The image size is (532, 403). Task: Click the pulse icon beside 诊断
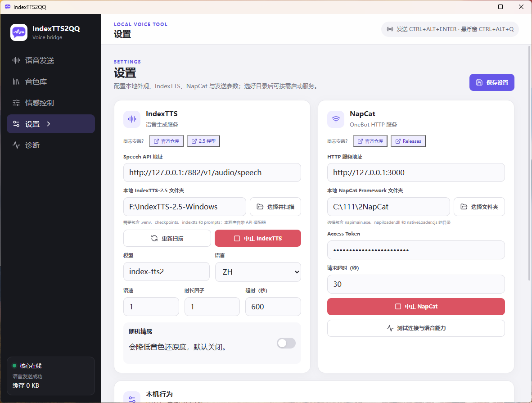tap(16, 145)
